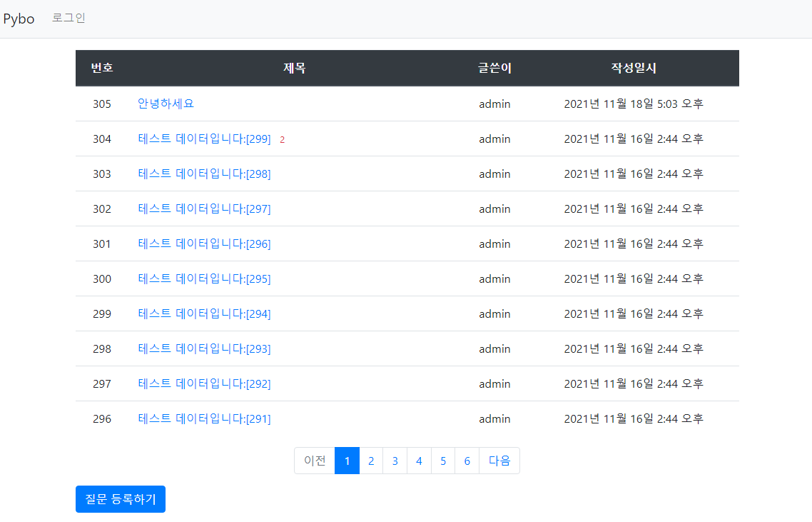
Task: Go to page 3 of the list
Action: [x=395, y=461]
